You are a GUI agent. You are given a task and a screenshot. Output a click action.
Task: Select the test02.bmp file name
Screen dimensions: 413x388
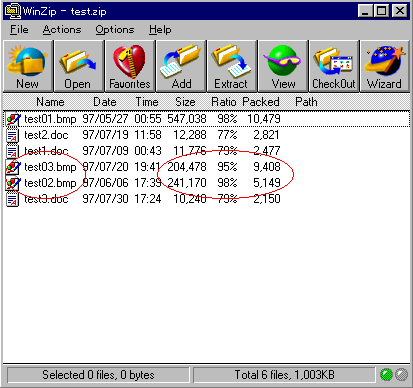50,183
